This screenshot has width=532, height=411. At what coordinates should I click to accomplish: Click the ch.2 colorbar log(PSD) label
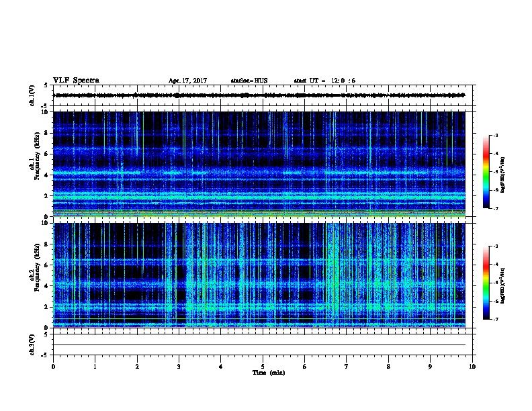502,285
